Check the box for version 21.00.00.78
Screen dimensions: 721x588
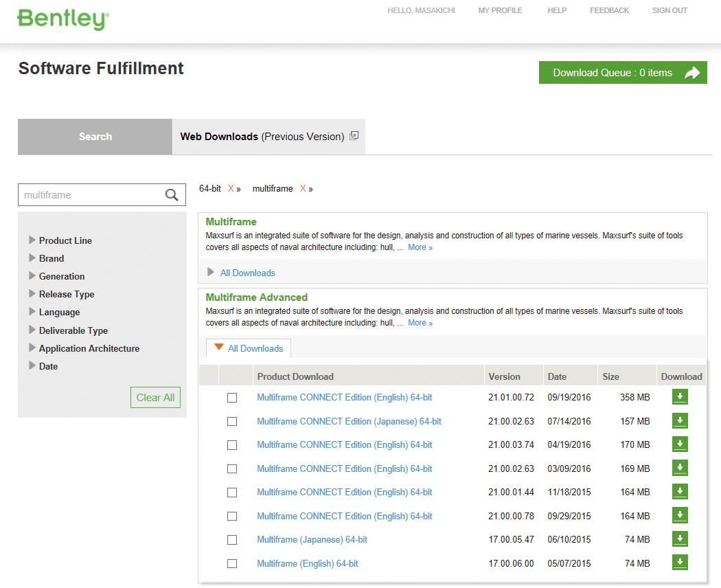click(232, 517)
